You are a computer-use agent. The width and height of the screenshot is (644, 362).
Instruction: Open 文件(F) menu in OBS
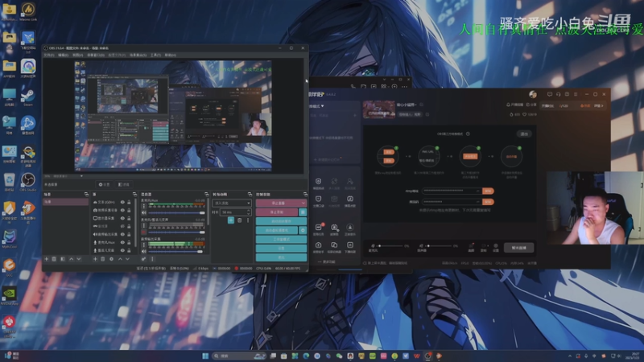tap(49, 55)
